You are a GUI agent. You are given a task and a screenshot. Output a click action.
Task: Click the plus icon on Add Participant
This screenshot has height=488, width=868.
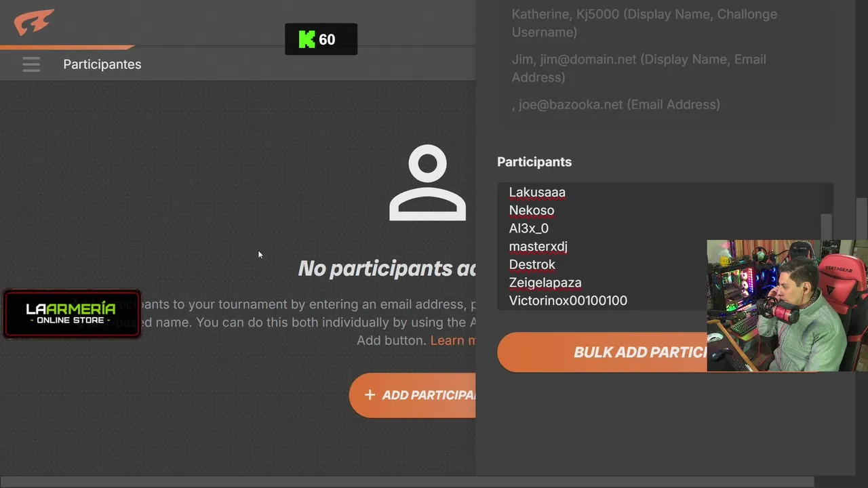(370, 394)
